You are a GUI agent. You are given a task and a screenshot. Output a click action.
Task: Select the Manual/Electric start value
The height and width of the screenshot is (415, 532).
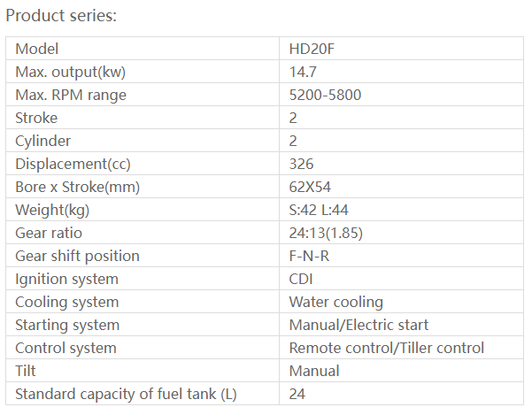coord(359,325)
